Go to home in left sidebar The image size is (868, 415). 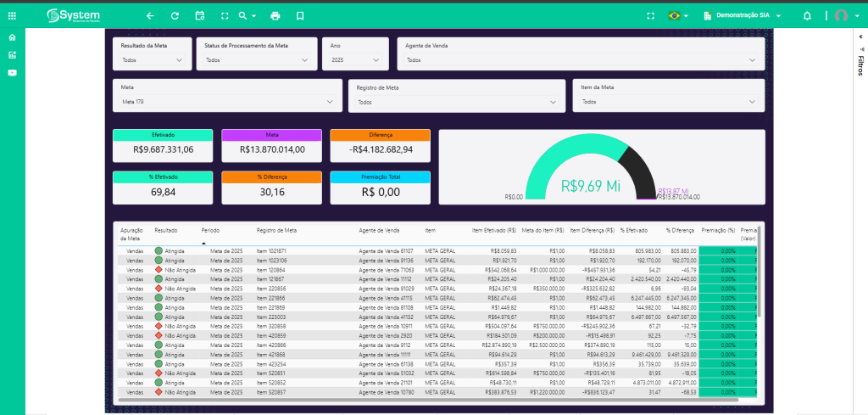pos(12,37)
